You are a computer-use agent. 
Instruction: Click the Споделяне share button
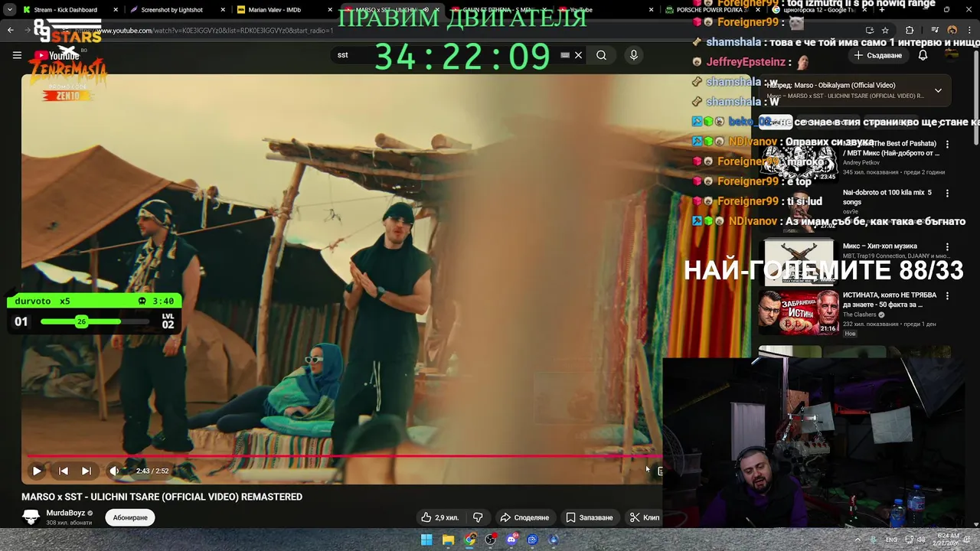coord(524,517)
